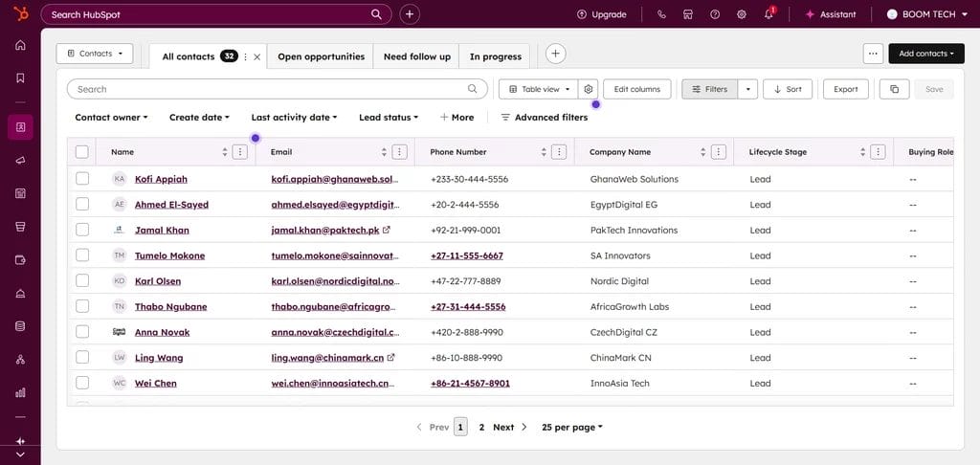Expand the Filters dropdown arrow
Screen dimensions: 980x465
747,89
